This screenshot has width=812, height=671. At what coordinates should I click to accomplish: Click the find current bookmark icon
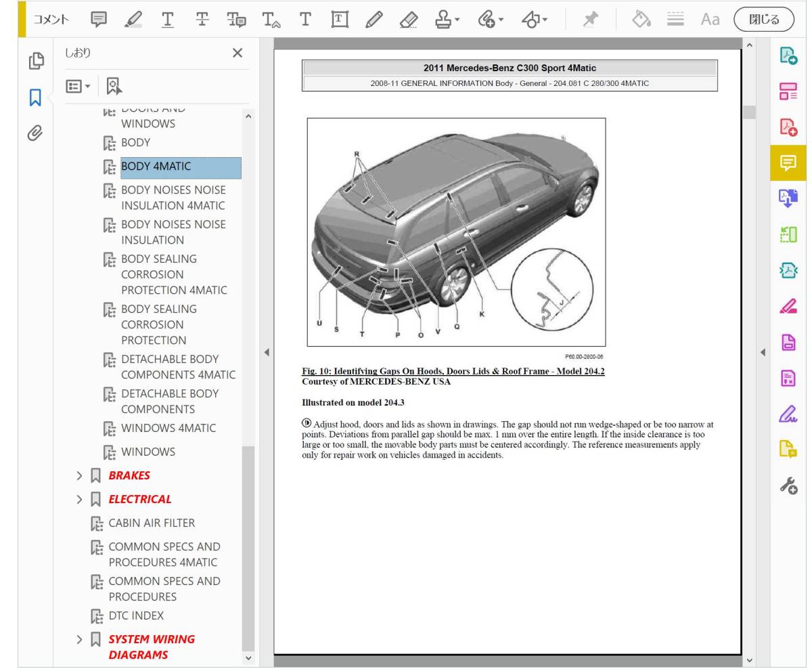[114, 87]
